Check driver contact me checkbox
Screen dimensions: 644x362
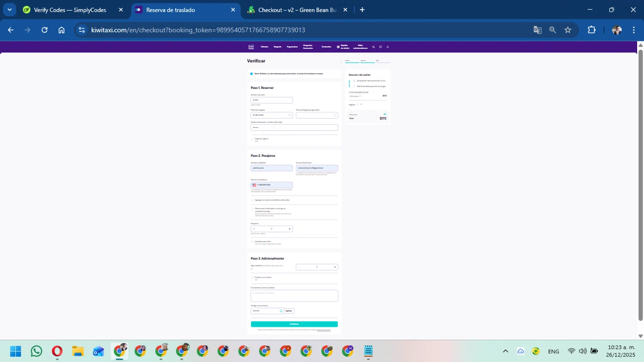pos(252,209)
